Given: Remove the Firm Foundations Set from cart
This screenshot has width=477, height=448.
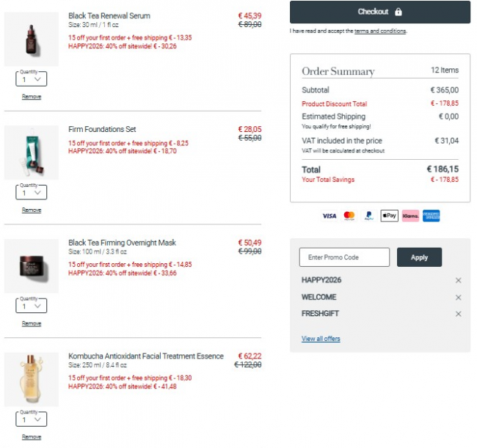Looking at the screenshot, I should point(32,210).
